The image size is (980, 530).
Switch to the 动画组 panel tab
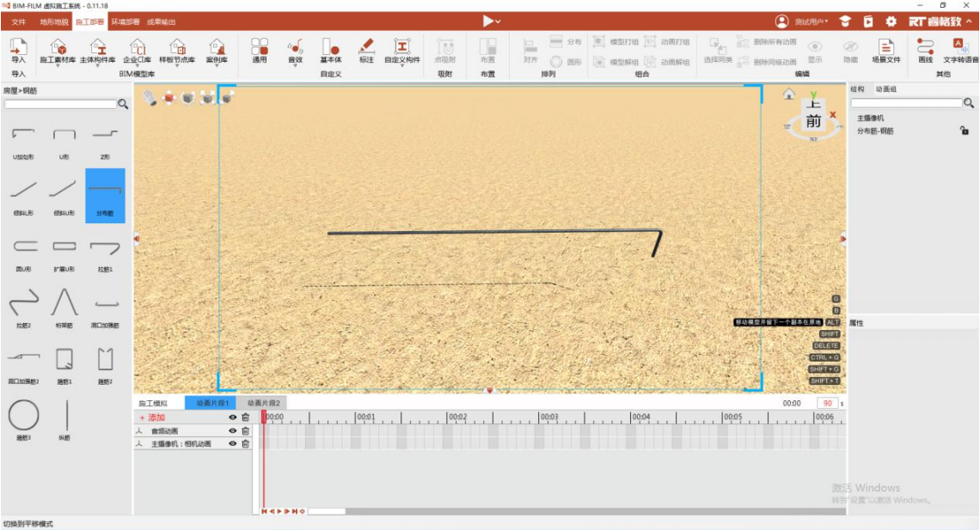885,89
